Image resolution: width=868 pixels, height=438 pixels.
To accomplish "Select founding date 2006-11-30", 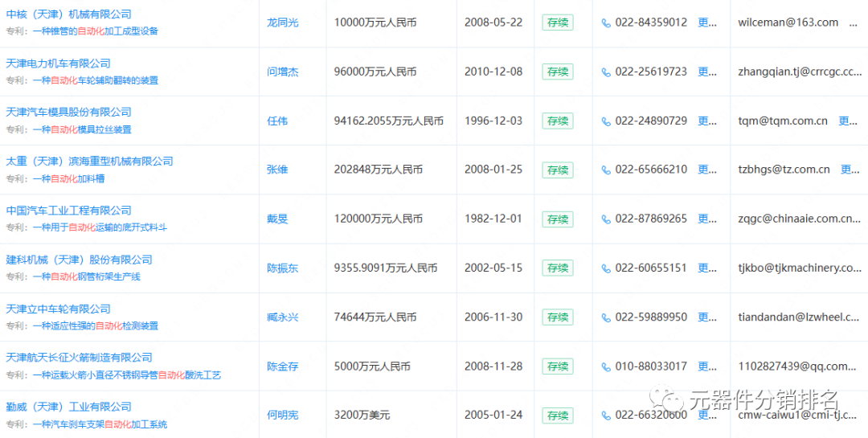I will click(493, 317).
